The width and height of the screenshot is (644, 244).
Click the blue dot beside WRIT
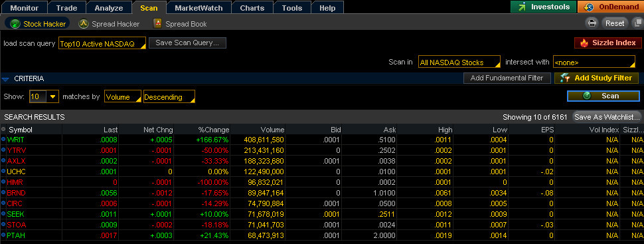click(4, 140)
